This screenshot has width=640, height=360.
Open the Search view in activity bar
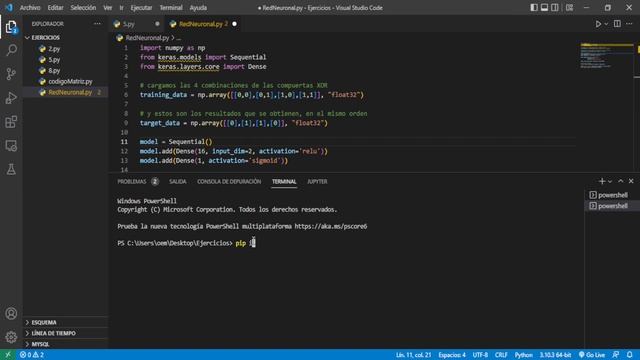tap(11, 51)
